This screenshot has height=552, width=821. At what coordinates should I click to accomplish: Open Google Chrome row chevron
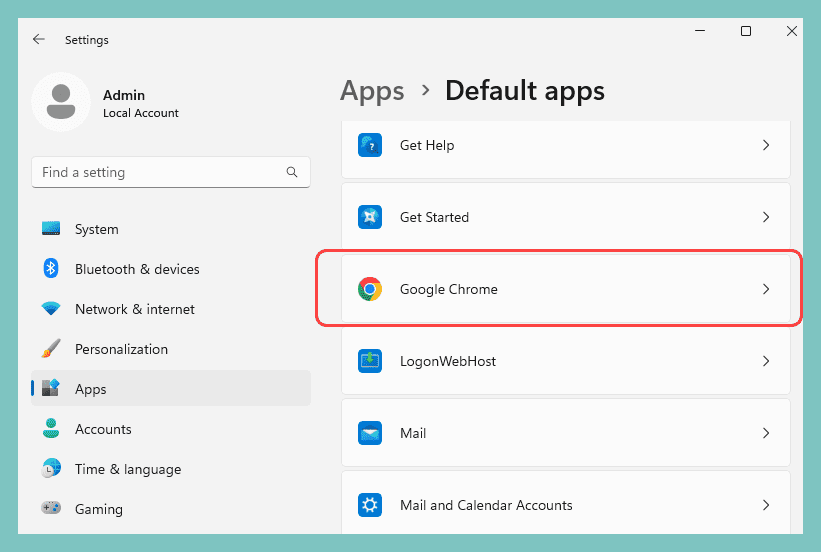[766, 289]
